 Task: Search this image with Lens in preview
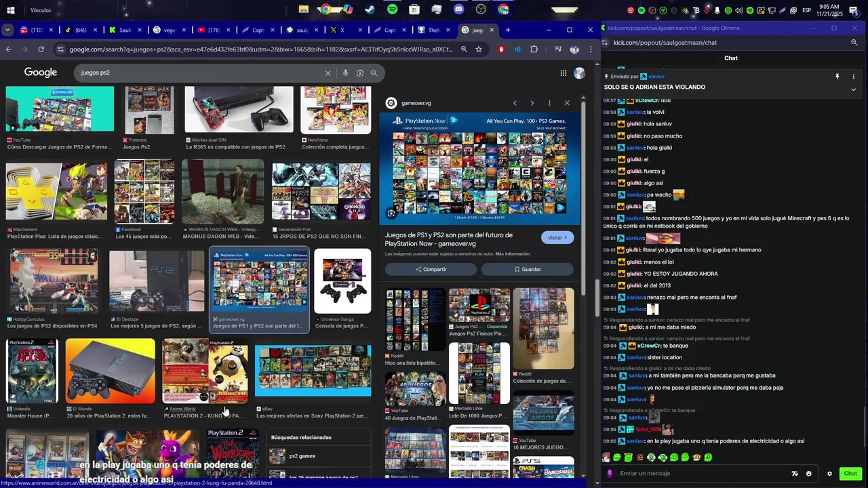pos(391,213)
